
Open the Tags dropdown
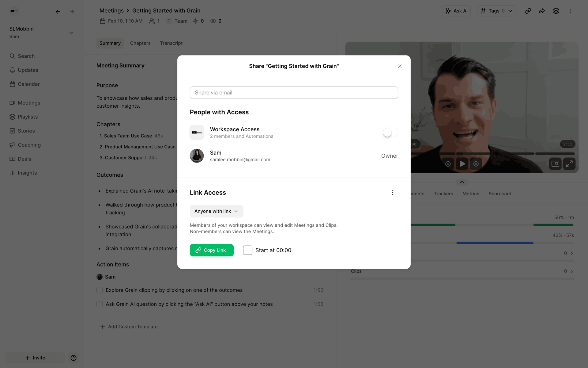pyautogui.click(x=496, y=11)
